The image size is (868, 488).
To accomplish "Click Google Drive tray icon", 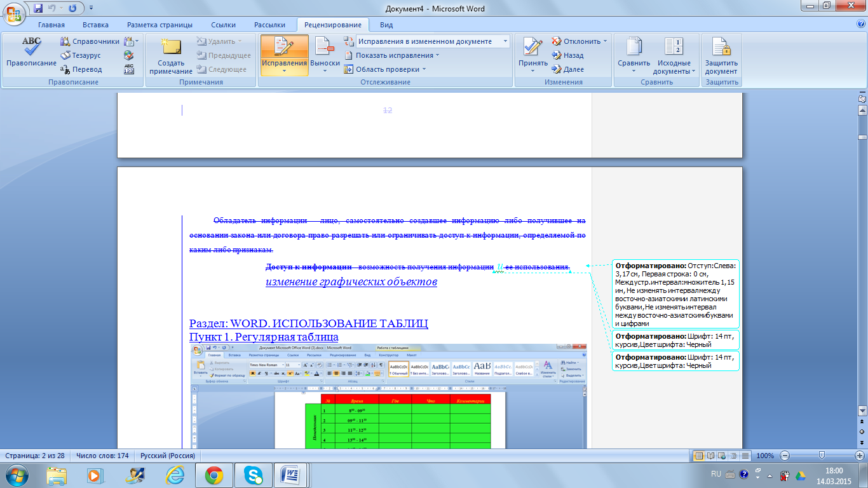I will coord(799,475).
